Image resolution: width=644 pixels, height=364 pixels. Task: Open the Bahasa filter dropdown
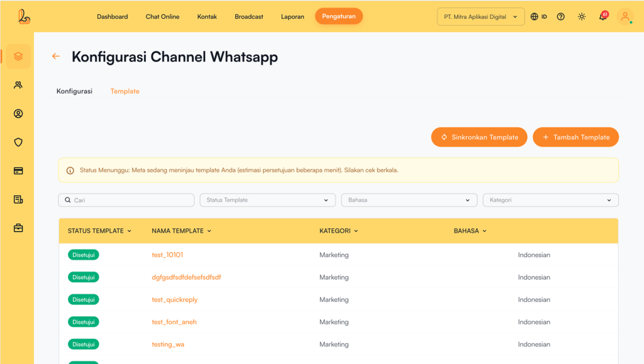(x=409, y=200)
